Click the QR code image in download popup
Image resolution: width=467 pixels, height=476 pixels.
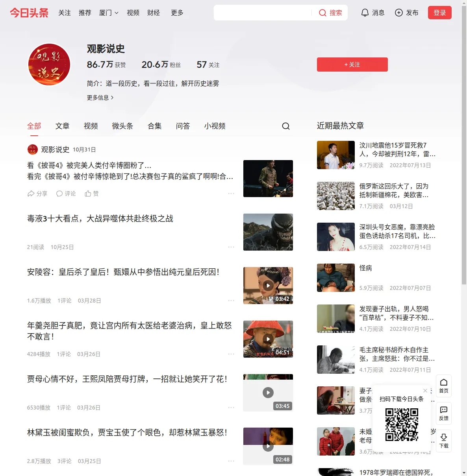402,424
